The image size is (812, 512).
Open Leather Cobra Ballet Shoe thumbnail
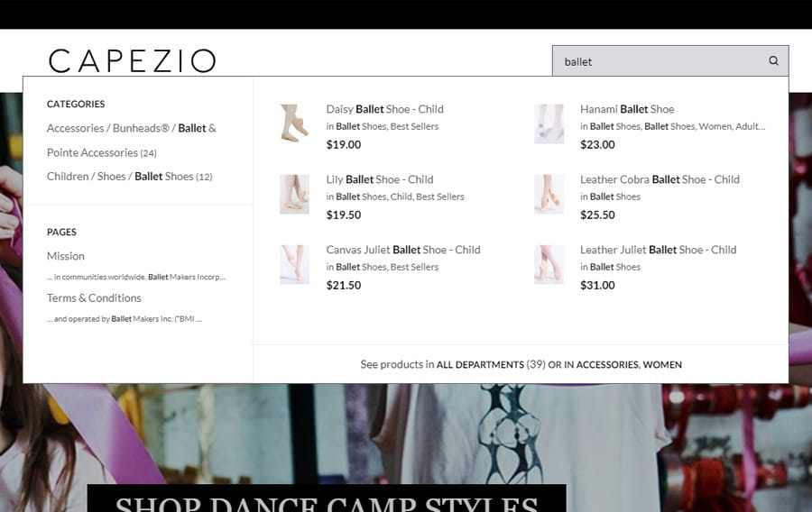click(x=549, y=194)
